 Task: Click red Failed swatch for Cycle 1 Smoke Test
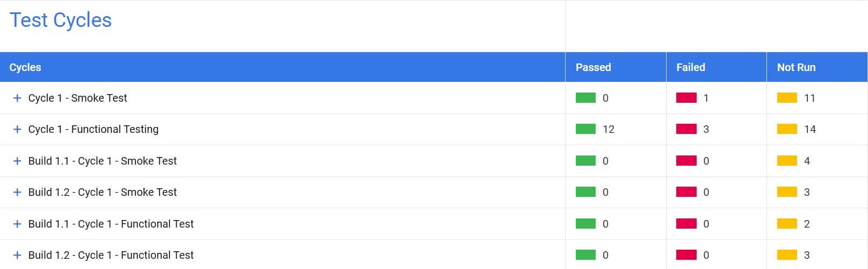(686, 98)
